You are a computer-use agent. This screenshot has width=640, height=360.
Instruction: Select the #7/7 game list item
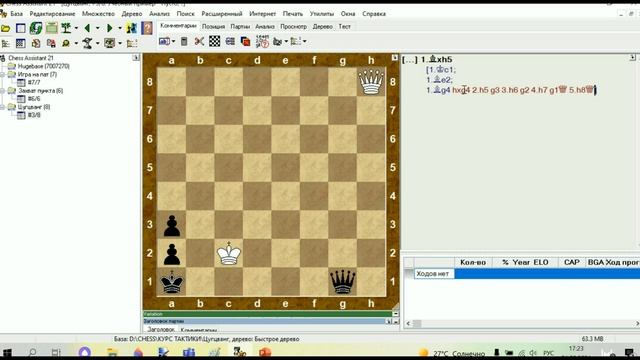(34, 82)
